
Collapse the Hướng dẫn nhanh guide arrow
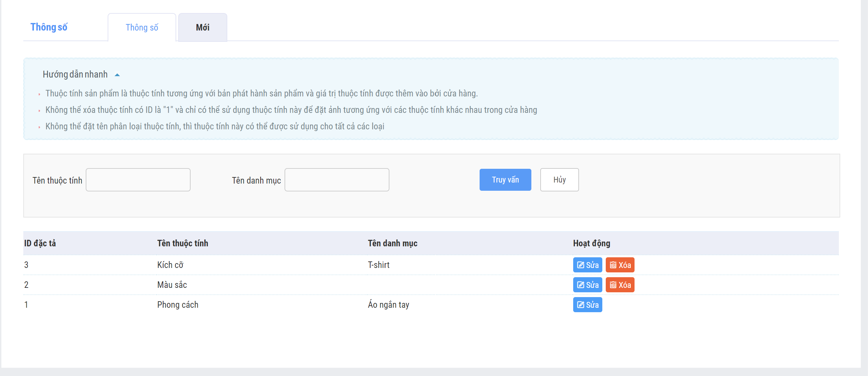coord(117,75)
